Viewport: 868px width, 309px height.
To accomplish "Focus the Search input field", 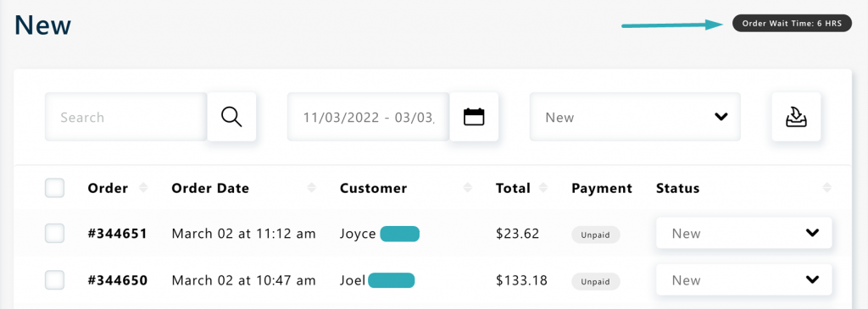I will coord(126,117).
